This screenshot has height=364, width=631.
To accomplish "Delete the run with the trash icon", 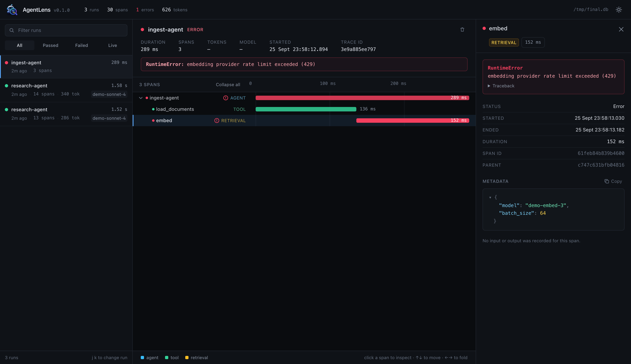I will point(462,30).
